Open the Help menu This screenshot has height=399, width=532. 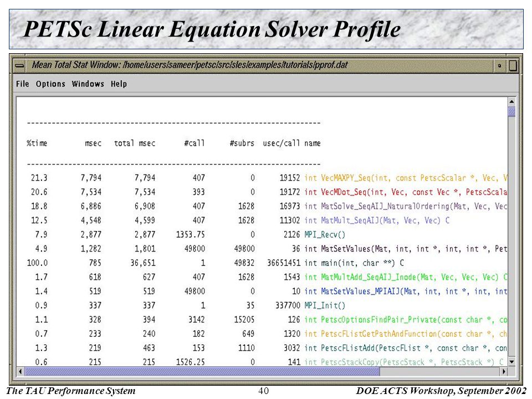119,84
